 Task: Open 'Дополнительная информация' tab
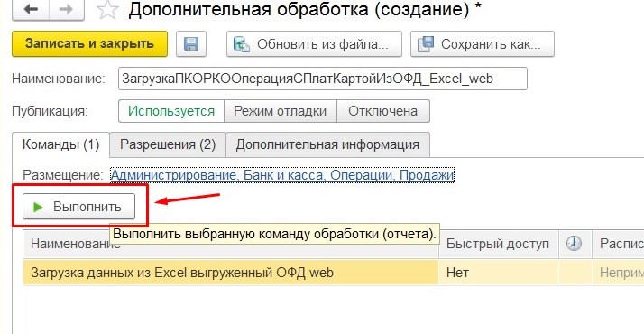[x=327, y=144]
